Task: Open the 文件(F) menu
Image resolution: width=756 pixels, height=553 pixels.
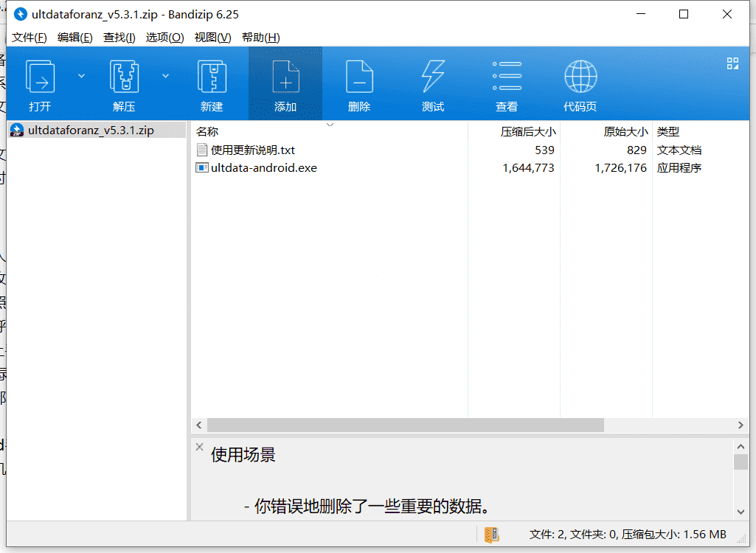Action: [x=29, y=38]
